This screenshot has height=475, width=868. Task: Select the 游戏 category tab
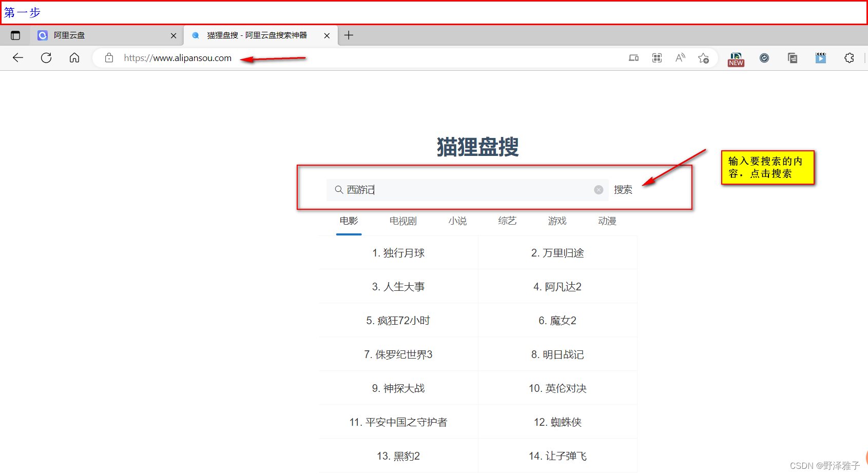tap(557, 221)
